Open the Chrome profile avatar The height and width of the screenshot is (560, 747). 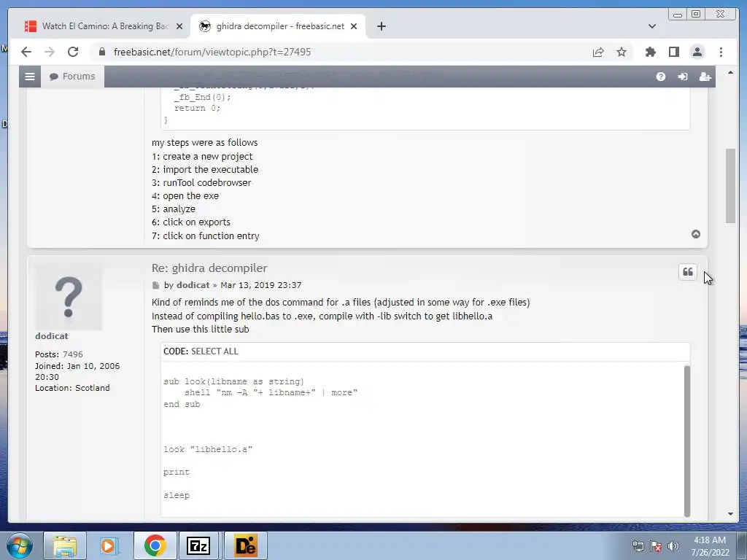point(697,52)
